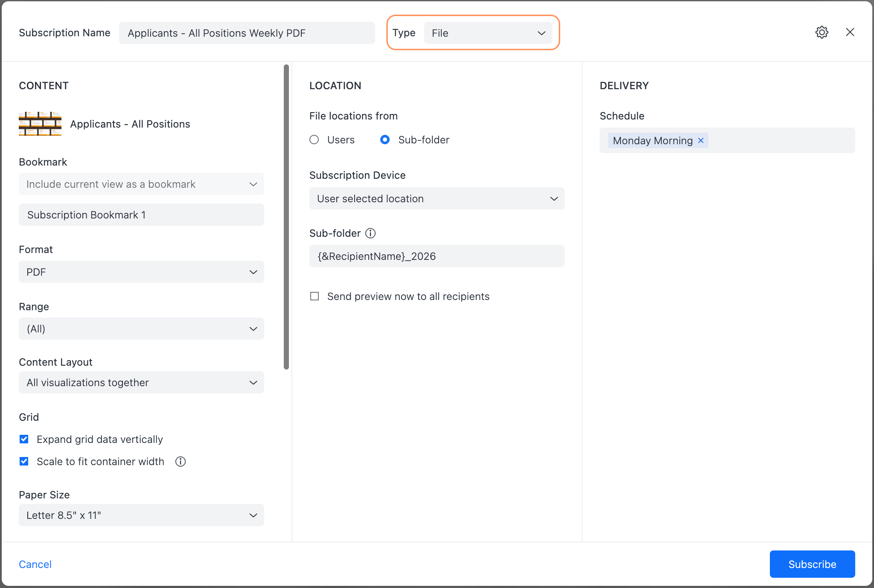Screen dimensions: 874x588
Task: Close the subscription dialog
Action: (x=850, y=32)
